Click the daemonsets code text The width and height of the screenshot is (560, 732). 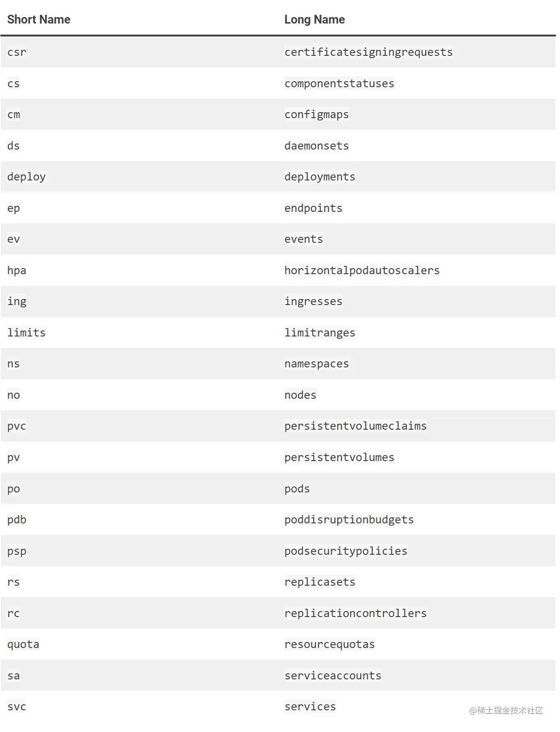tap(316, 146)
